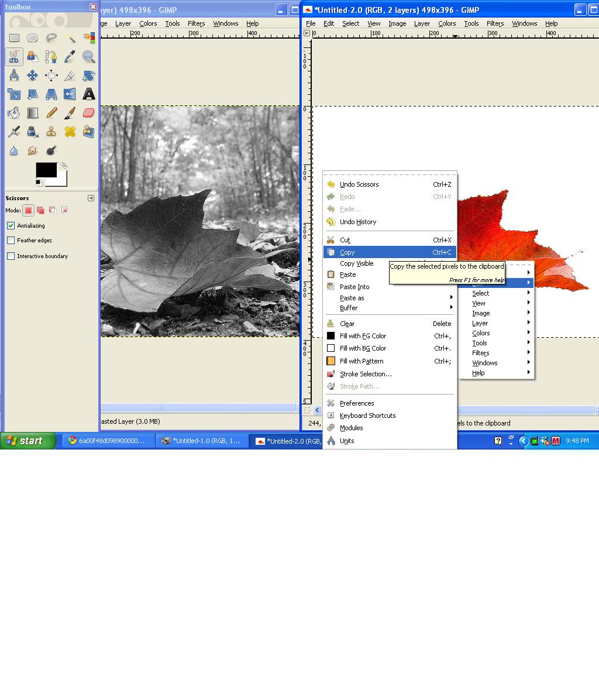
Task: Open Filters menu in the left GIMP window
Action: (196, 23)
